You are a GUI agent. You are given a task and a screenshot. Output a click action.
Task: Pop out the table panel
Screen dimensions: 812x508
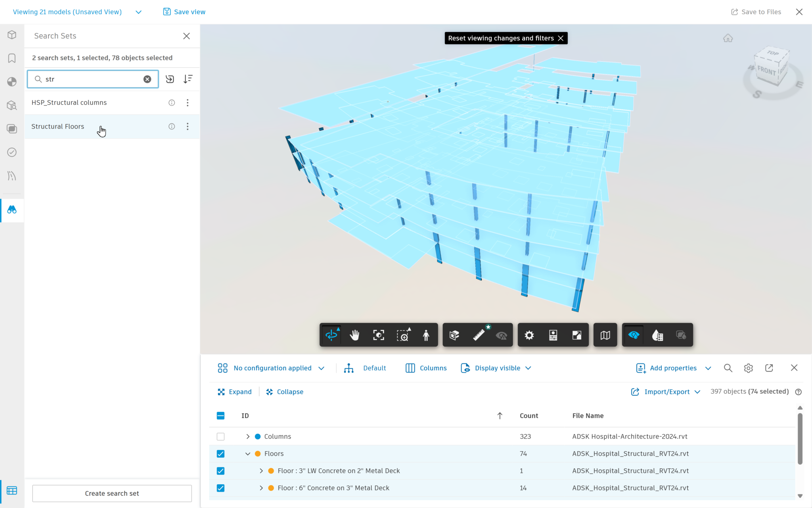(x=769, y=368)
